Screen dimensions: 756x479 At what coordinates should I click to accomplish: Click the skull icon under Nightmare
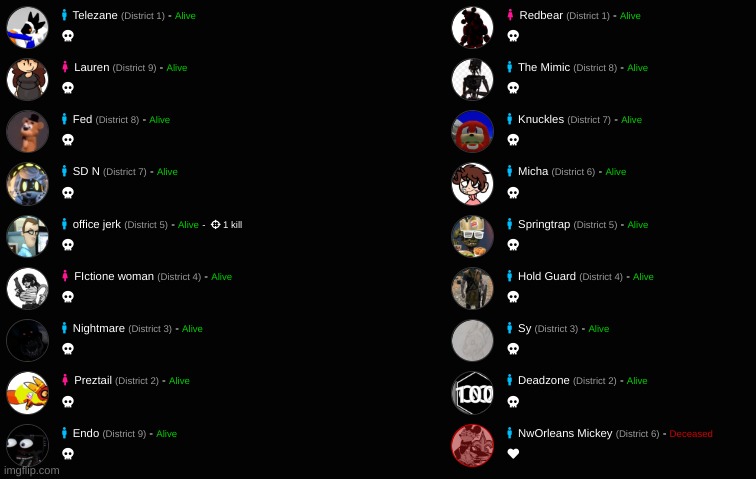click(68, 348)
